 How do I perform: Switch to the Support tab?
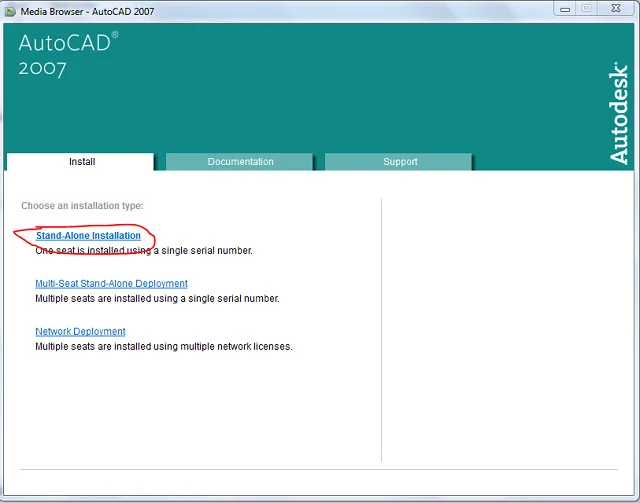(x=399, y=162)
